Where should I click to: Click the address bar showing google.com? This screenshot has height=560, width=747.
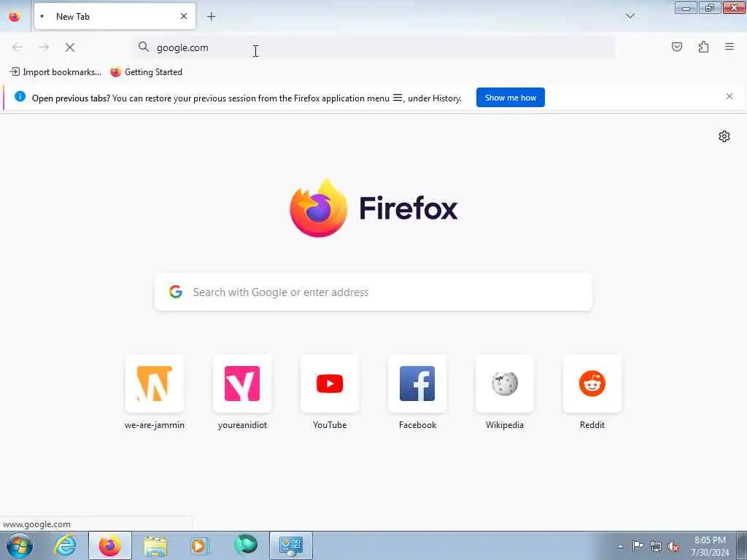coord(374,47)
